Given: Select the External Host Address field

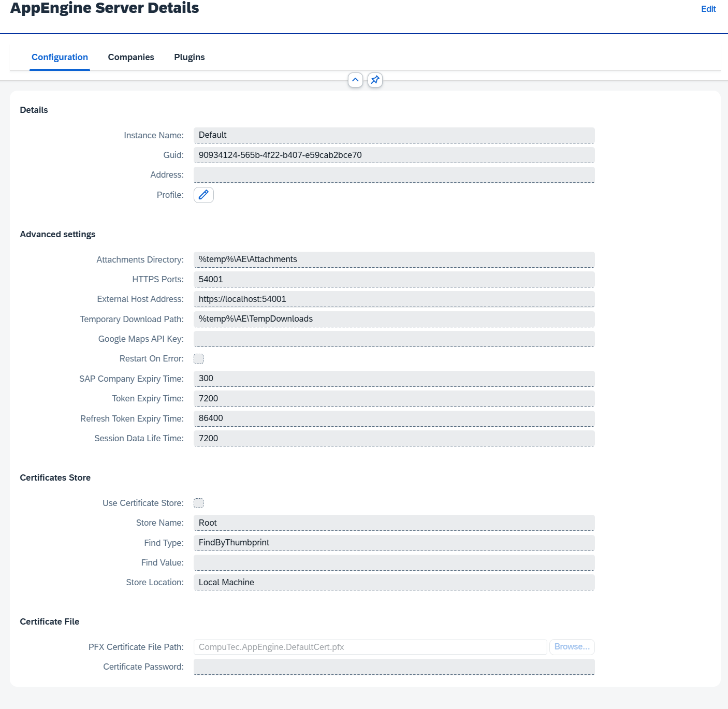Looking at the screenshot, I should coord(394,299).
